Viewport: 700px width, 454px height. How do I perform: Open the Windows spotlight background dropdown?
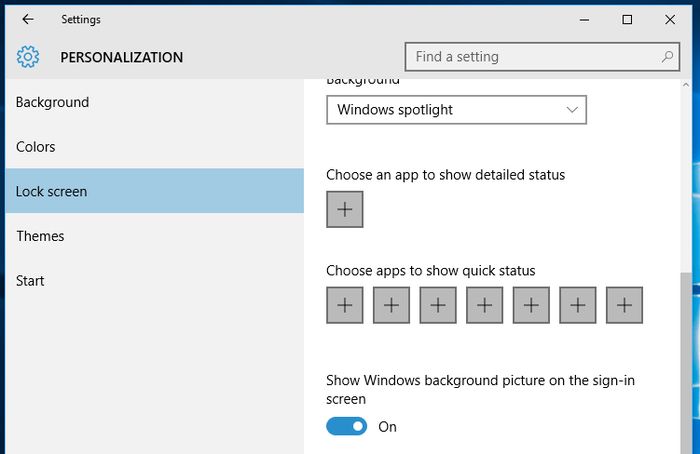pyautogui.click(x=456, y=110)
